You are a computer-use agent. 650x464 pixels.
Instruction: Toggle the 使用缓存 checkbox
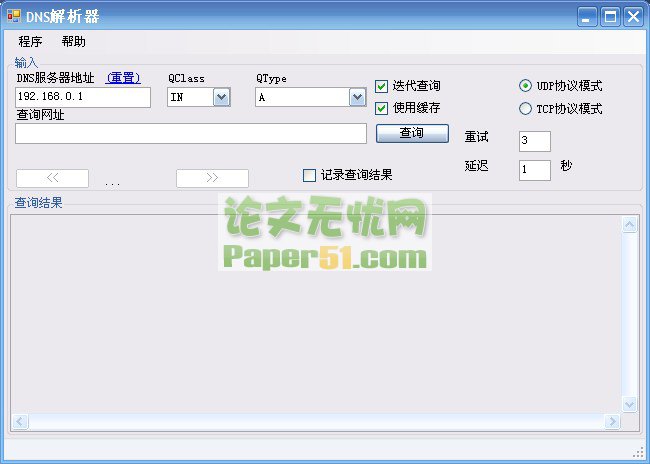coord(381,108)
